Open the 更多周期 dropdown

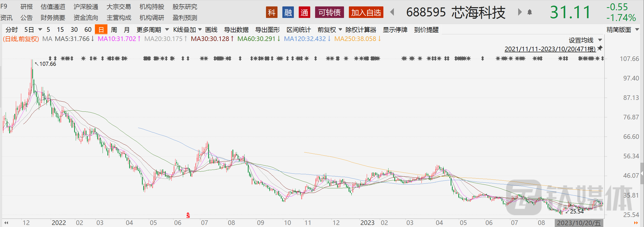152,30
